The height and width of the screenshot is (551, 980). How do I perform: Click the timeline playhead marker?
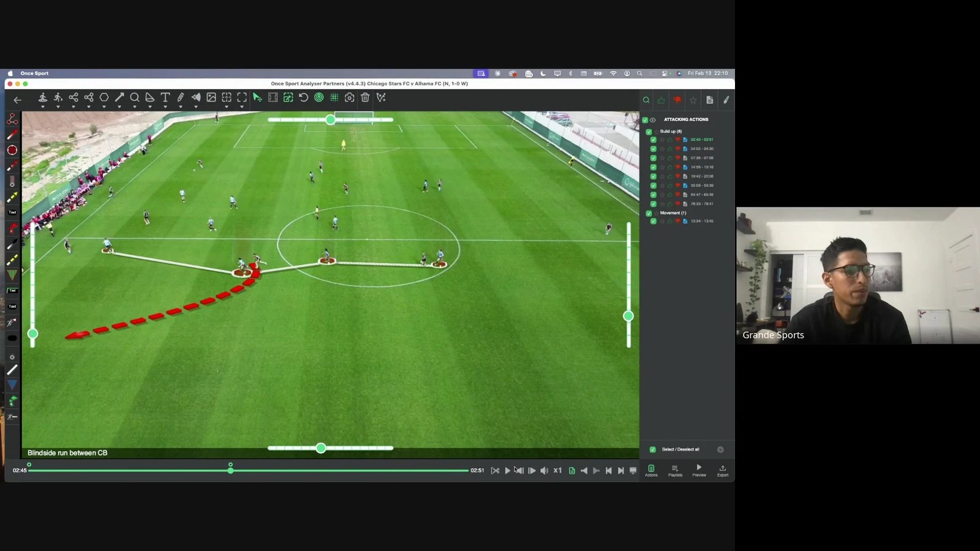pyautogui.click(x=230, y=470)
